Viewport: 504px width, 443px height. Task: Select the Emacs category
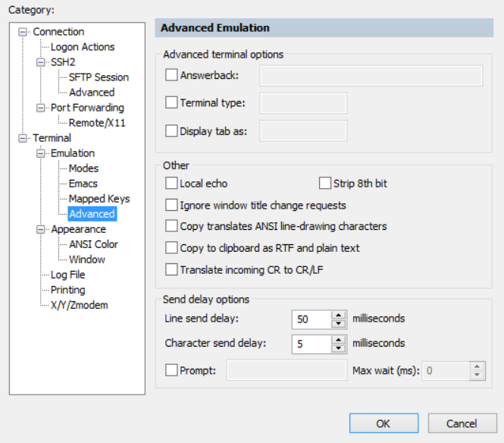[x=83, y=184]
